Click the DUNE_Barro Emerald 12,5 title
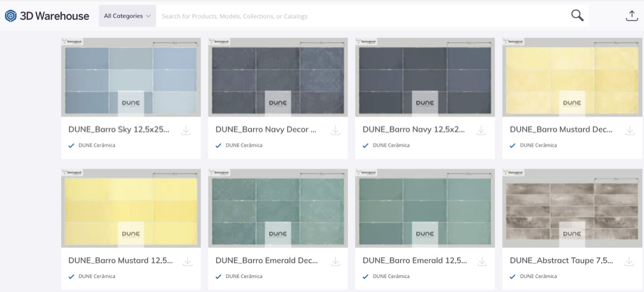Image resolution: width=644 pixels, height=292 pixels. click(414, 260)
